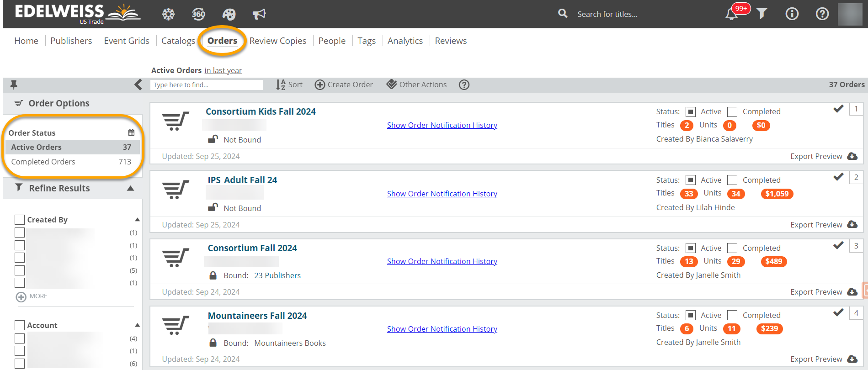Select checkmark on order 1
The width and height of the screenshot is (868, 370).
838,109
